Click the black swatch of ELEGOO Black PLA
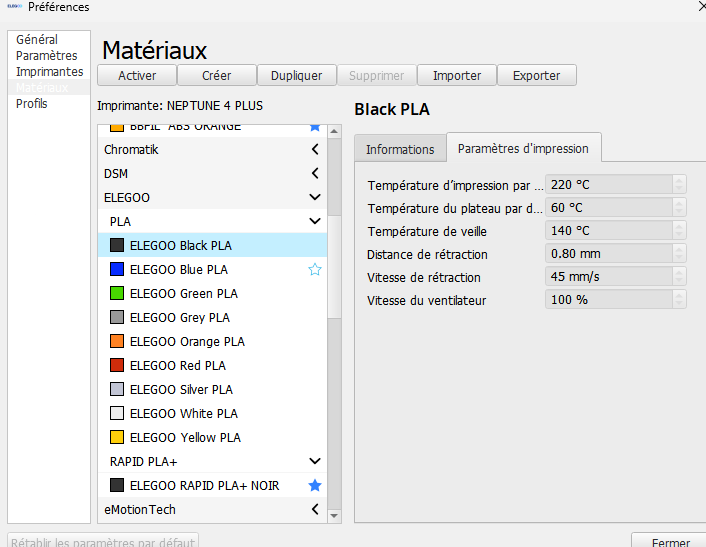Image resolution: width=706 pixels, height=547 pixels. pos(117,245)
